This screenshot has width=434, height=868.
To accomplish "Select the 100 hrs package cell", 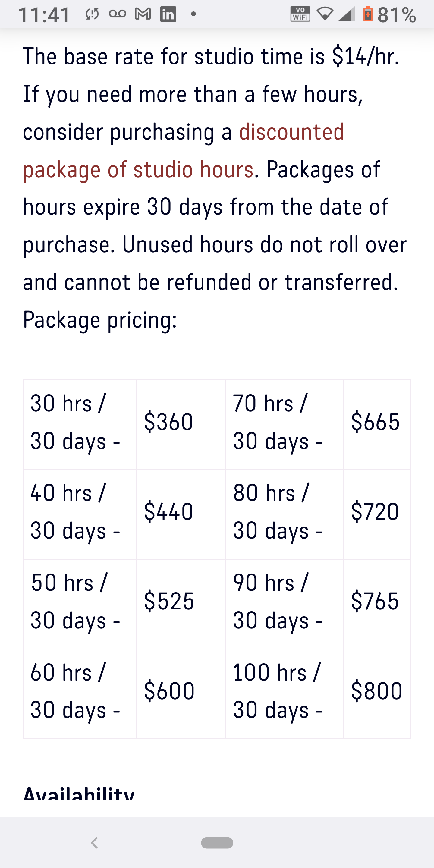I will pyautogui.click(x=285, y=694).
